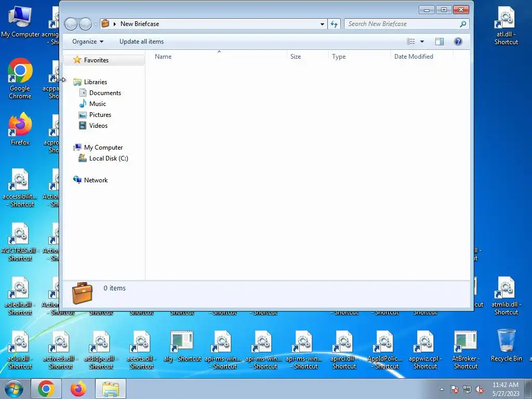Open the view options dropdown arrow
Screen dimensions: 532x399
tap(422, 42)
